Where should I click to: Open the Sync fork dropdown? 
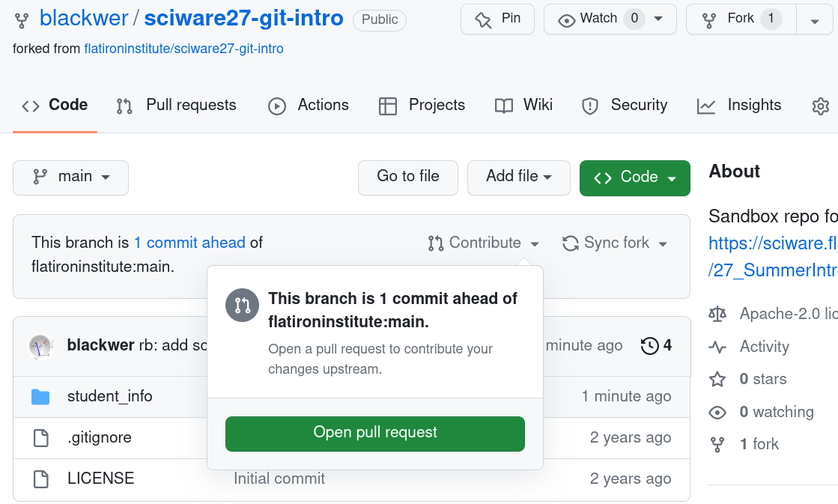coord(615,243)
